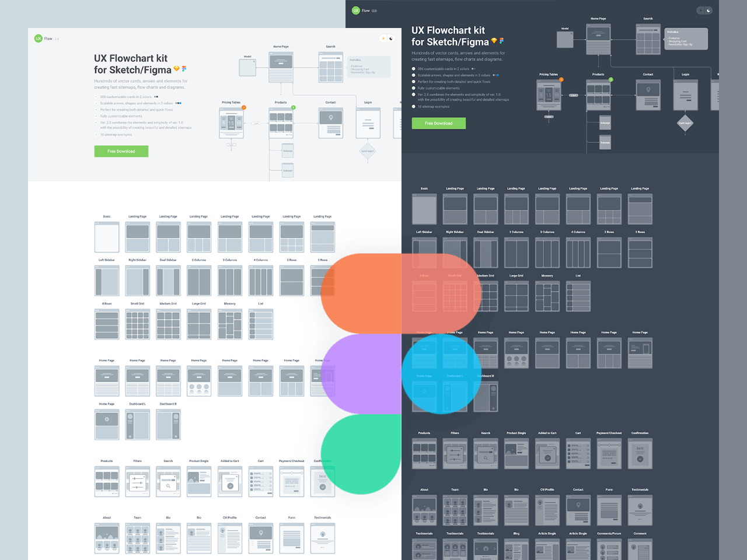The image size is (747, 560).
Task: Click the Added to Cart card in the light grid
Action: pos(230,482)
